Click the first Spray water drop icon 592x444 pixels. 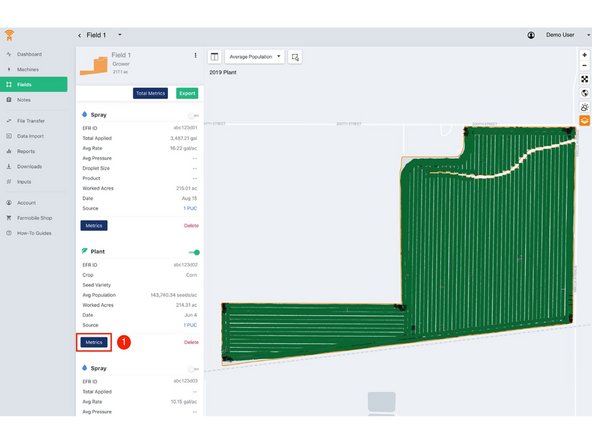point(85,114)
